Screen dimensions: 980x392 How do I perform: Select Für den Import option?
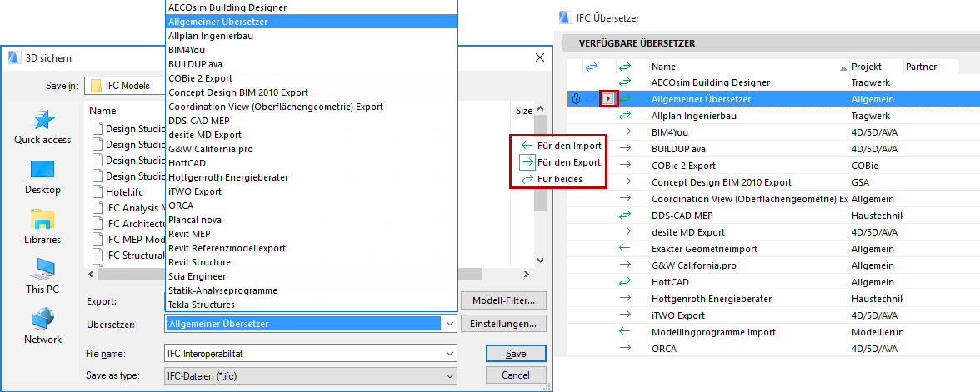pyautogui.click(x=562, y=146)
